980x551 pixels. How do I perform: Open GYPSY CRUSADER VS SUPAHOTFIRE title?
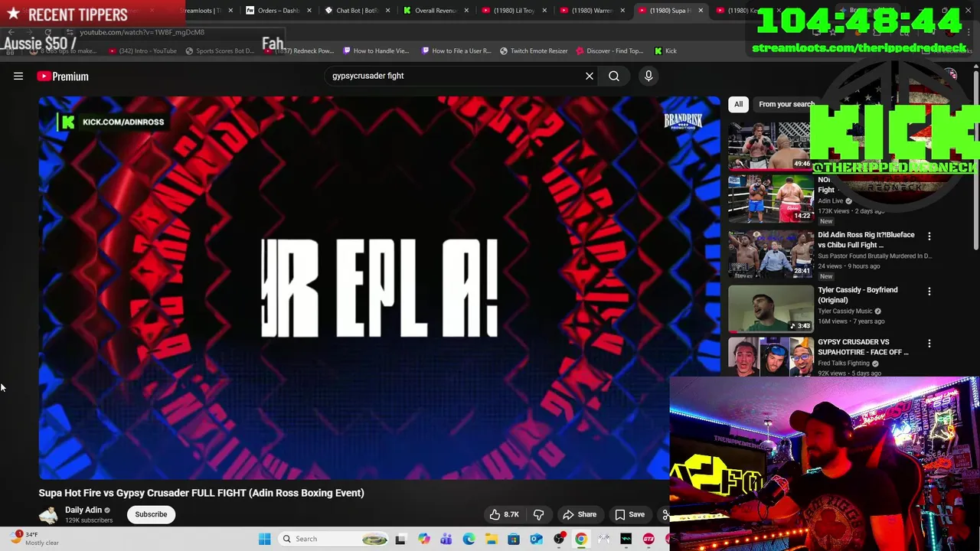(x=863, y=347)
